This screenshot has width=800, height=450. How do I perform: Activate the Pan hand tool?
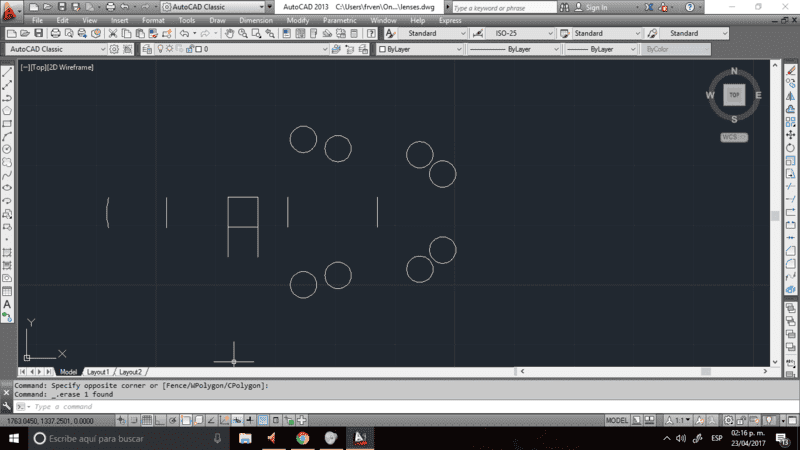(229, 34)
